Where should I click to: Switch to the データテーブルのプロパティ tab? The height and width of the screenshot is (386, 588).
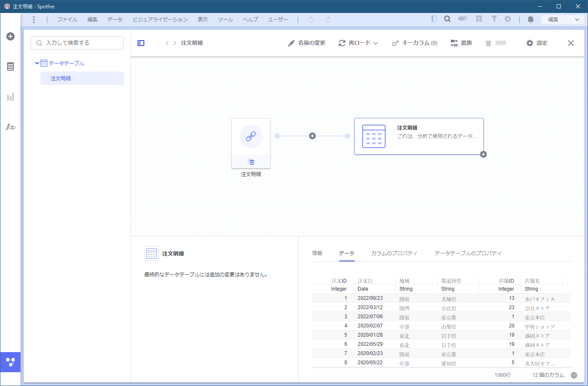coord(468,253)
